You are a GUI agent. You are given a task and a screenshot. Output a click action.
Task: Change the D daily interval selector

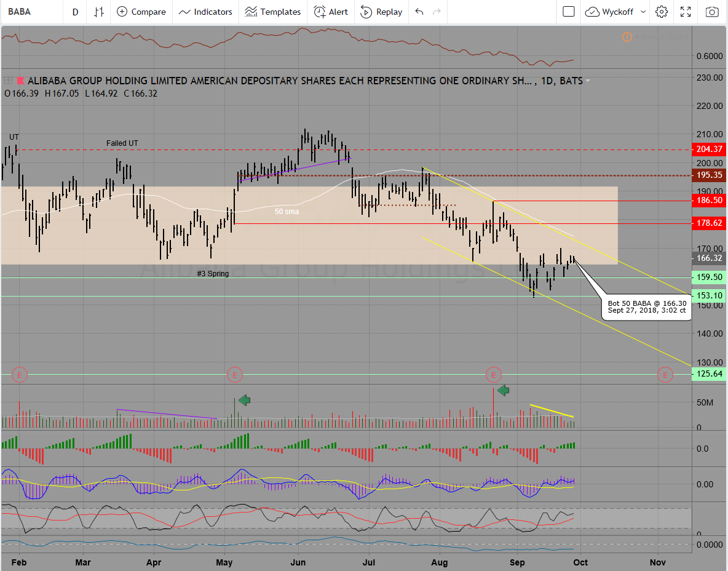[75, 12]
